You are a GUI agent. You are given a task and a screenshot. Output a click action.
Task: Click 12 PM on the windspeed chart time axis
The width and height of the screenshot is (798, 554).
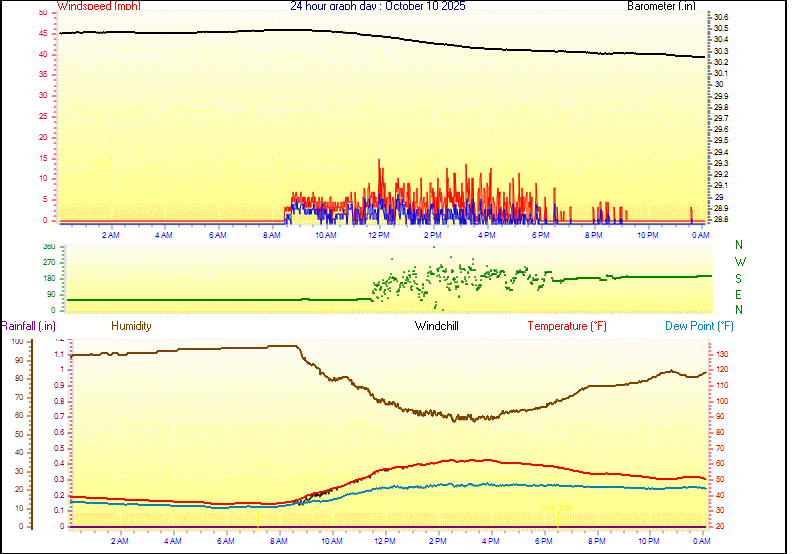(x=379, y=234)
